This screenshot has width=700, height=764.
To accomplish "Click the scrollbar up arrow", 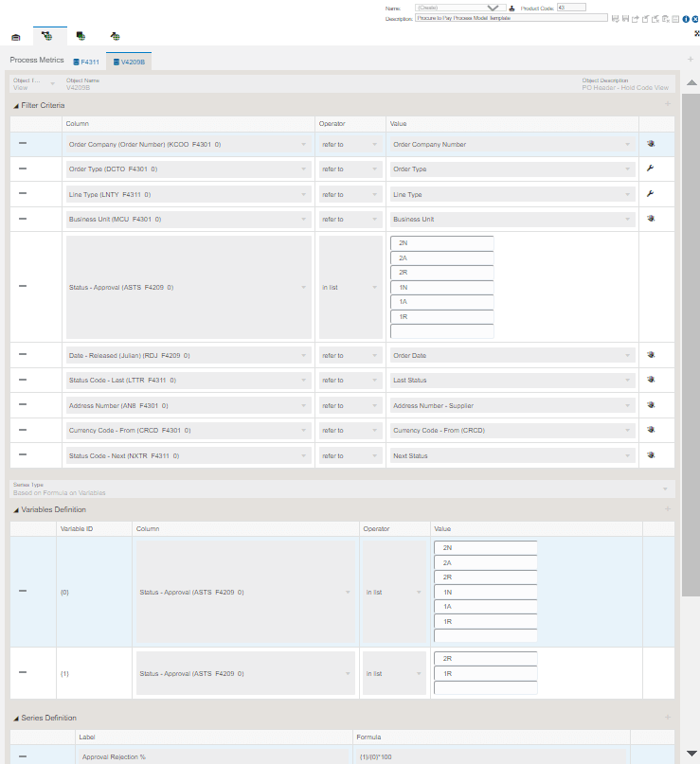I will tap(691, 82).
